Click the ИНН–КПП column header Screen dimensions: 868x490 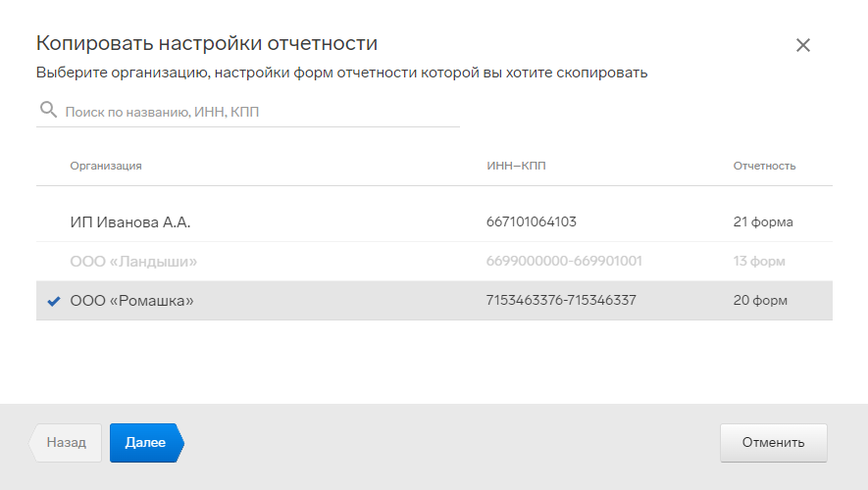pos(516,166)
